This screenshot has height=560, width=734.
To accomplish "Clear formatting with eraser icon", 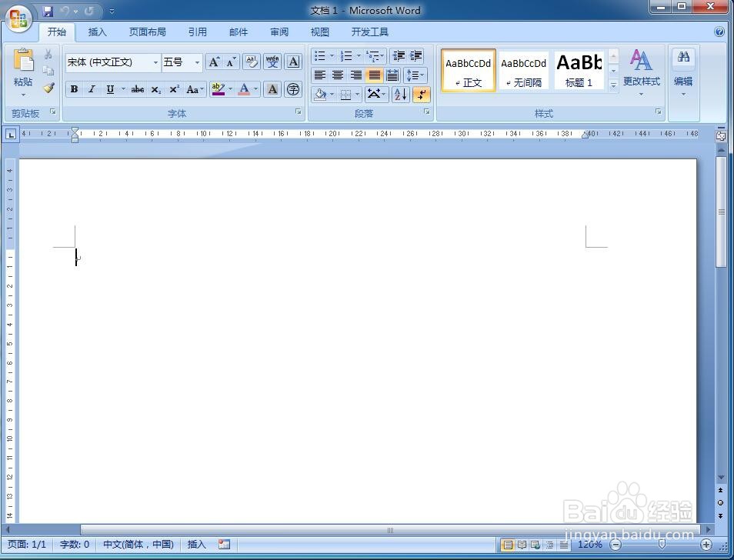I will point(252,62).
